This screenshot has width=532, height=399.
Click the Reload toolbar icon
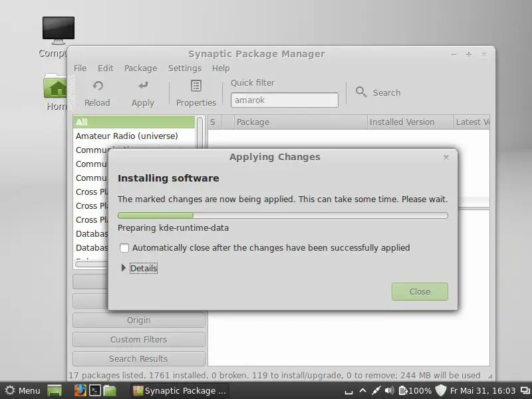[x=98, y=86]
